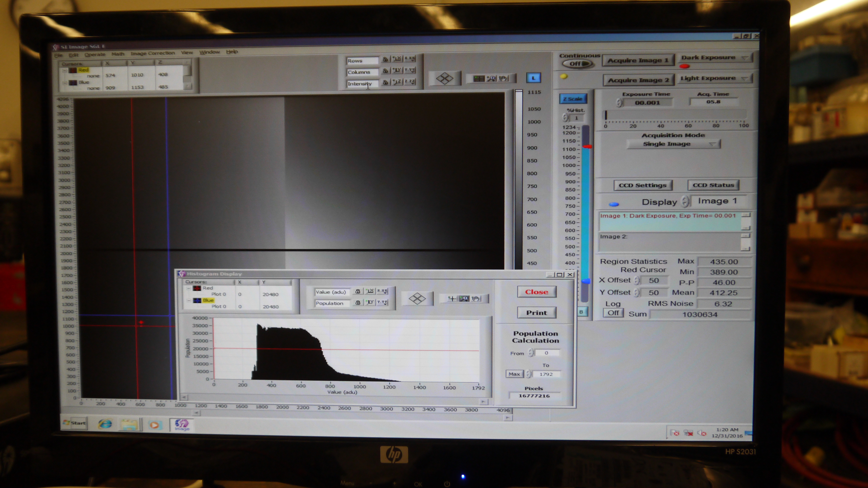Image resolution: width=868 pixels, height=488 pixels.
Task: Toggle the Continuous Off switch
Action: pos(577,64)
